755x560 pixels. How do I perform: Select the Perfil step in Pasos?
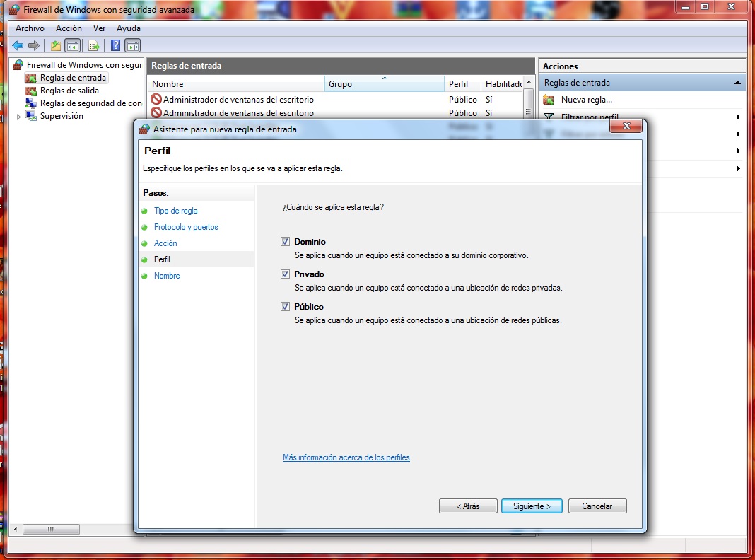(162, 259)
